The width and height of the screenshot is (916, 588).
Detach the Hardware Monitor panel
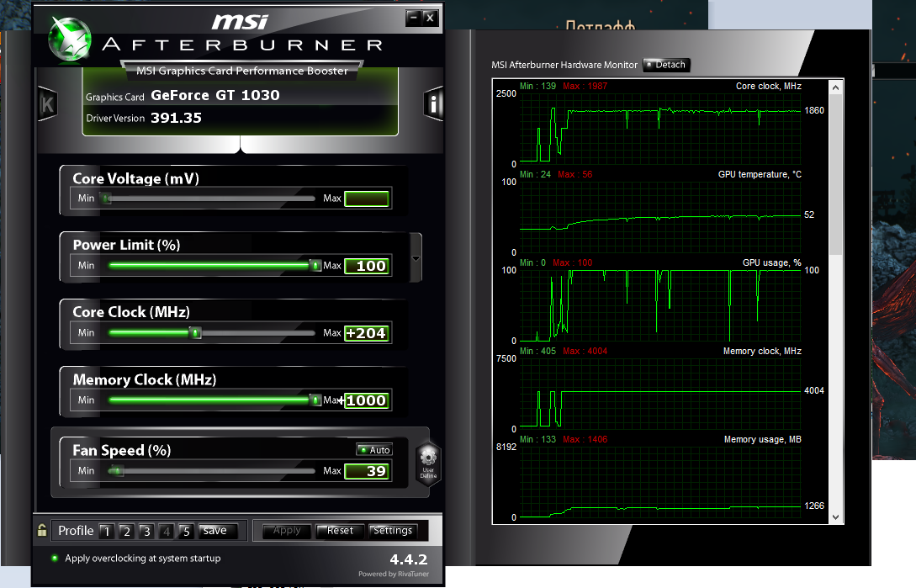pos(666,64)
